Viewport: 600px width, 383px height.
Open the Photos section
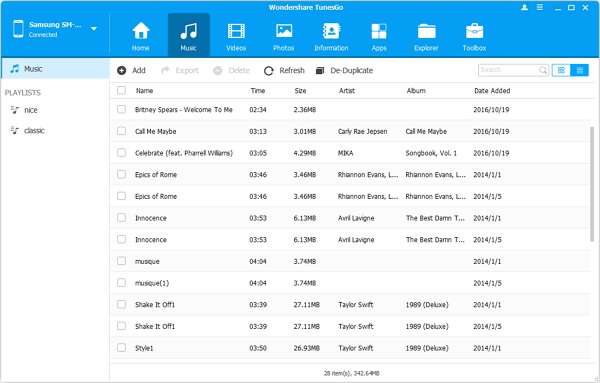[x=284, y=36]
